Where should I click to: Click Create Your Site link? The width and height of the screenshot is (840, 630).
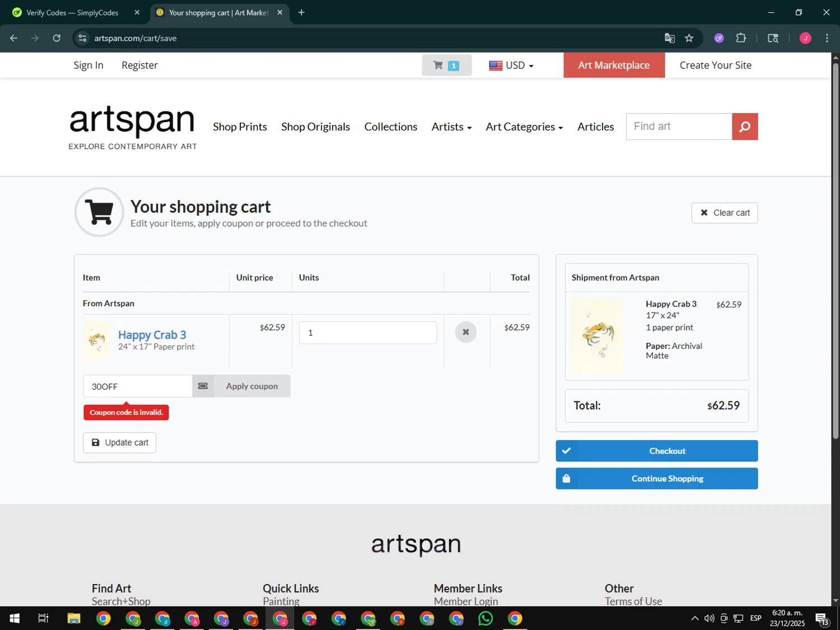715,65
